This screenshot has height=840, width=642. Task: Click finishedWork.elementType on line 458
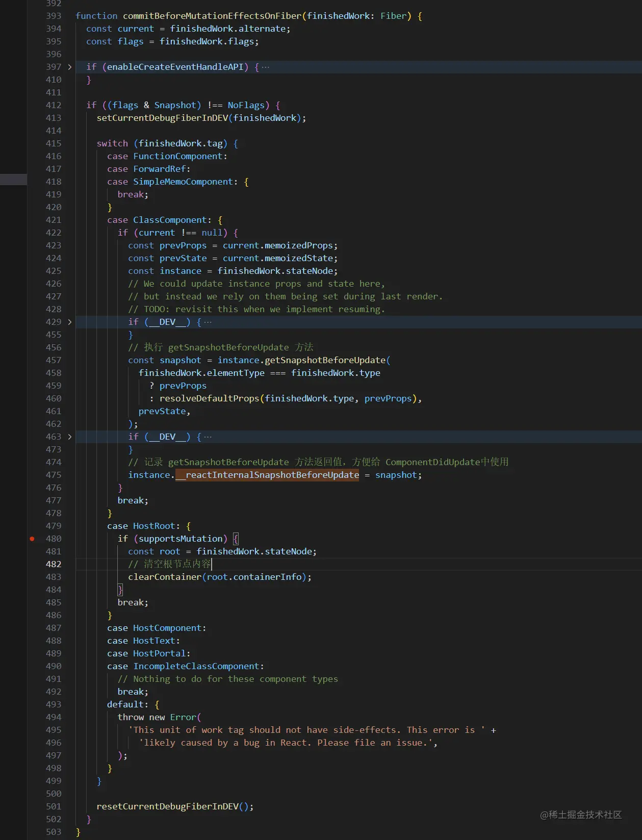tap(201, 373)
